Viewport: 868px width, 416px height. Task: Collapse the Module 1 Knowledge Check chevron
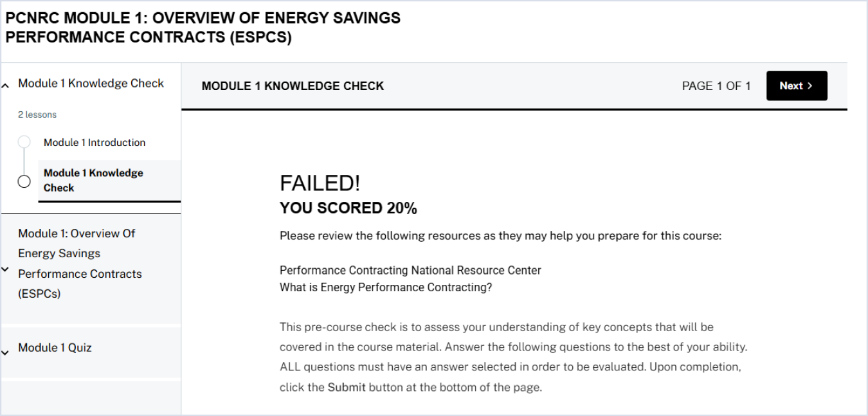pyautogui.click(x=6, y=85)
